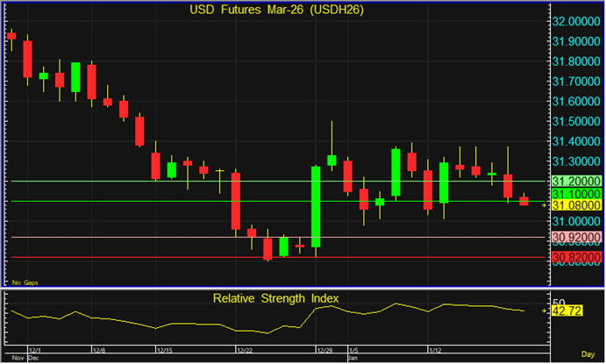Viewport: 606px width, 364px height.
Task: Click the yellow last-price arrow marker
Action: 544,204
